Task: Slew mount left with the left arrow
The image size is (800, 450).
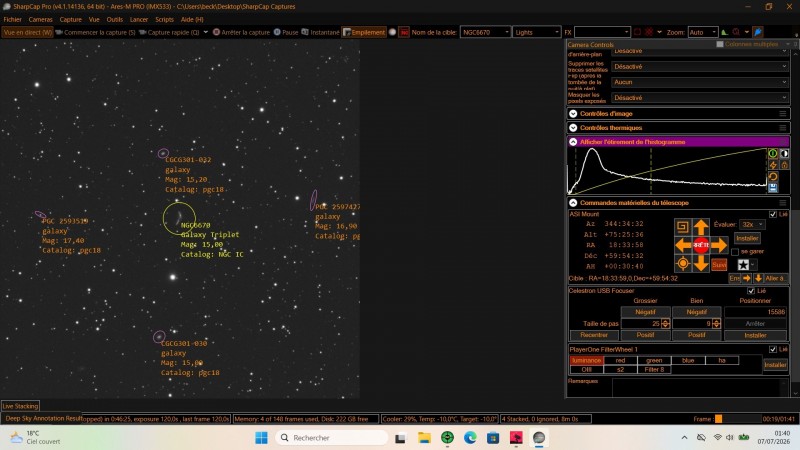Action: point(683,245)
